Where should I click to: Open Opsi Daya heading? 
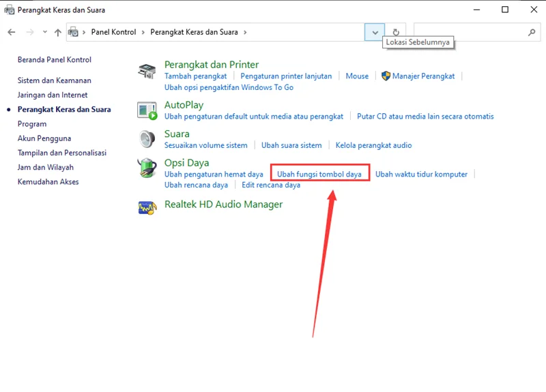coord(186,163)
